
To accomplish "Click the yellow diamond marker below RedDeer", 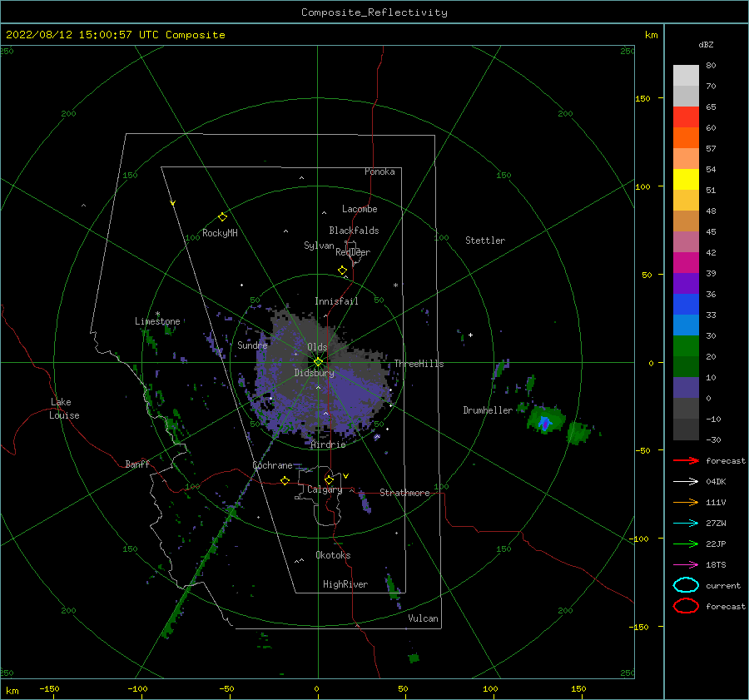I will tap(342, 271).
